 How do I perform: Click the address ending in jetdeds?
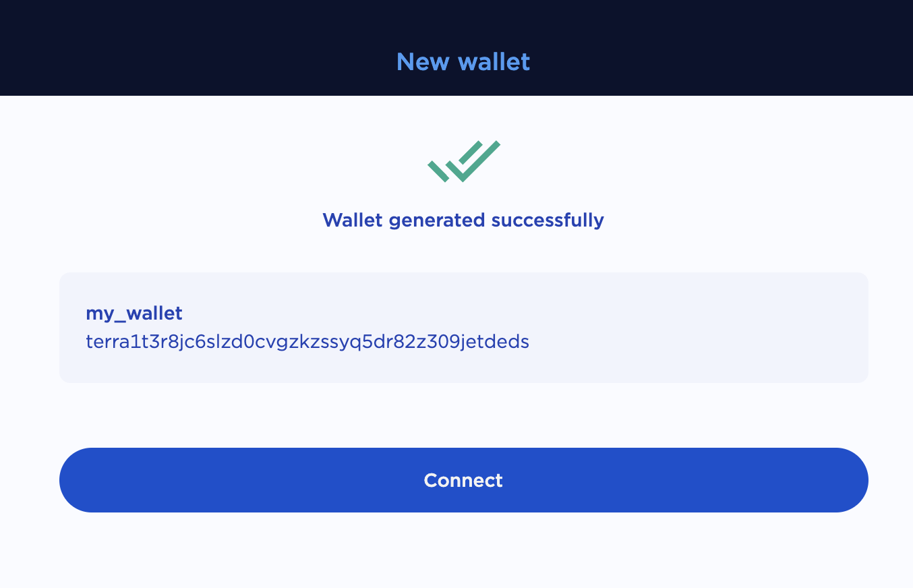(x=307, y=342)
